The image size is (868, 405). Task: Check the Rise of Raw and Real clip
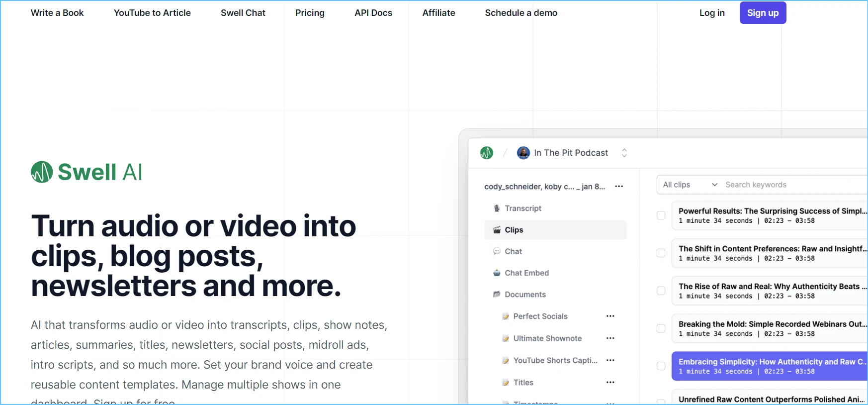pos(661,291)
